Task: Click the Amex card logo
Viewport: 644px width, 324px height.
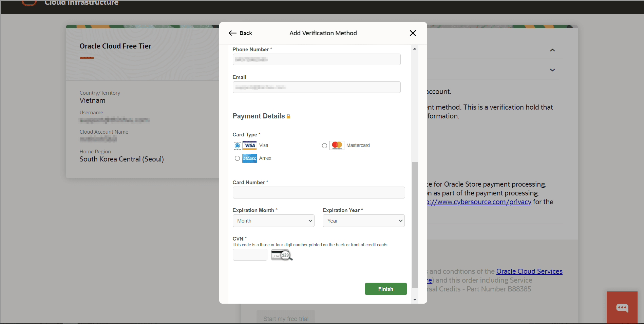Action: pos(250,158)
